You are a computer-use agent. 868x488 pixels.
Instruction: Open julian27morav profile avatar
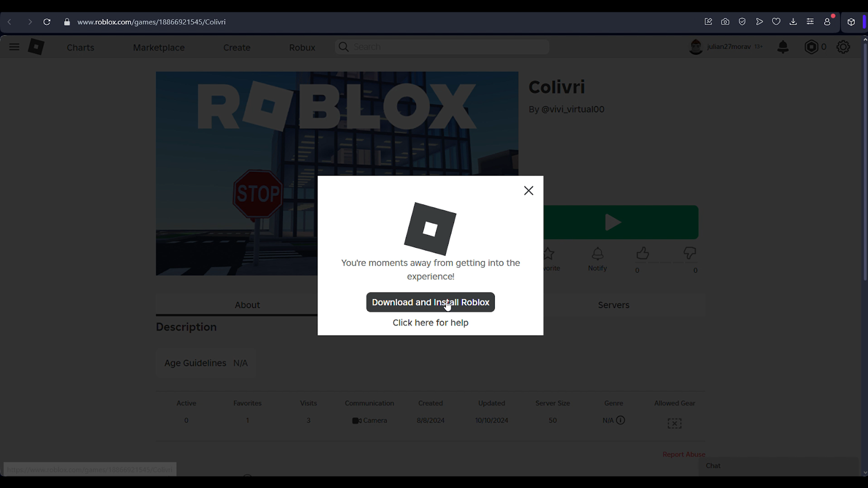tap(696, 47)
